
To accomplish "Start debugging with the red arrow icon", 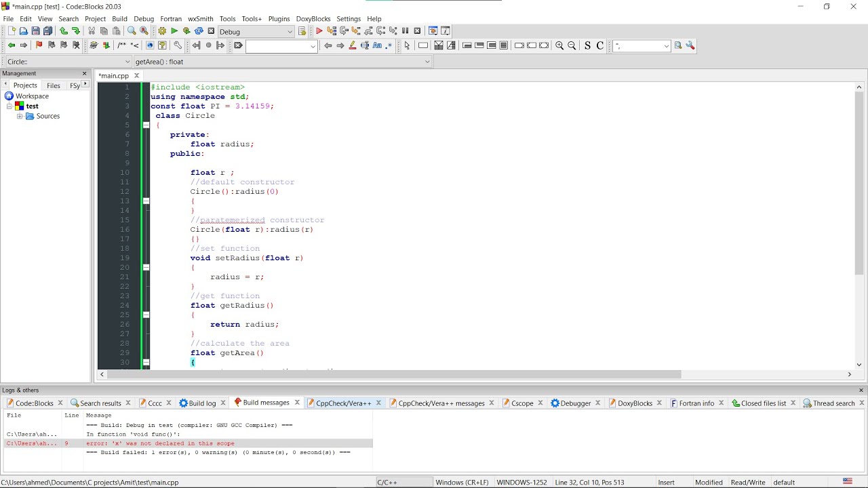I will pyautogui.click(x=319, y=31).
